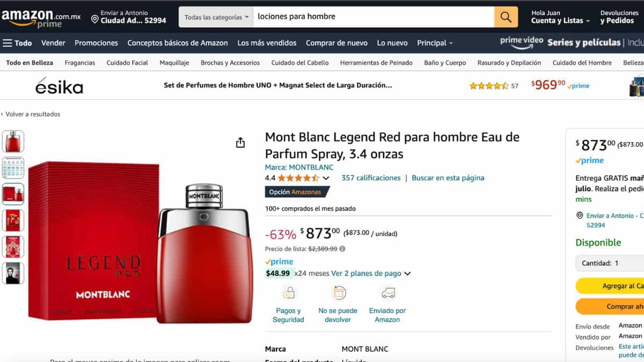
Task: Click the orange search magnifier button
Action: pyautogui.click(x=506, y=17)
